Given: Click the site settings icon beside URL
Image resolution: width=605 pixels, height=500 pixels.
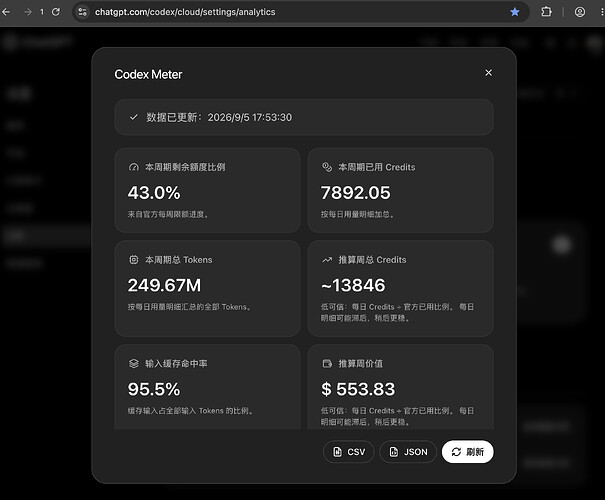Looking at the screenshot, I should (82, 12).
